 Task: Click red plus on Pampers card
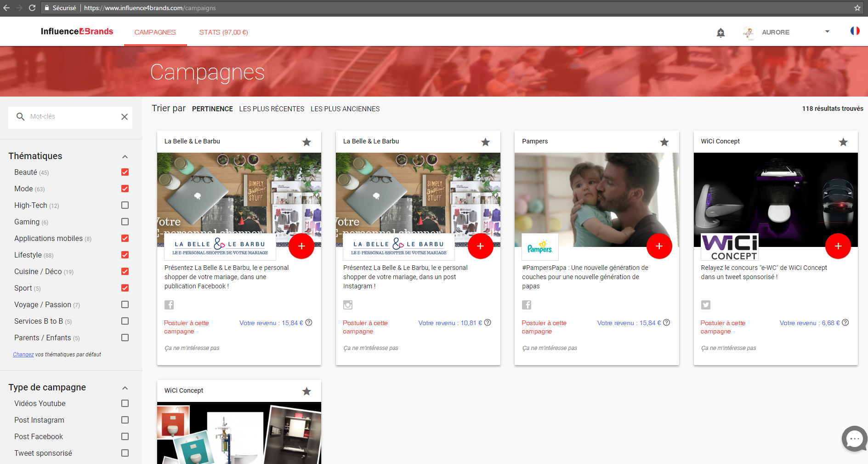point(659,246)
